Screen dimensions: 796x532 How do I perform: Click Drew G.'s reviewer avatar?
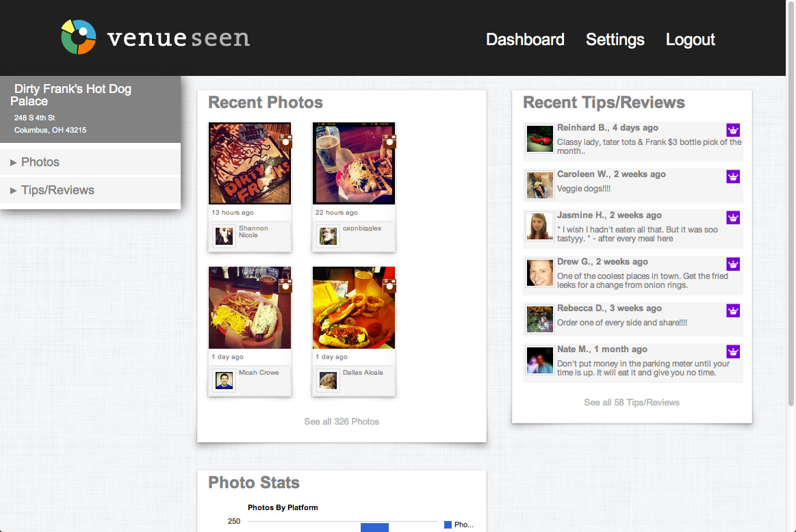(x=539, y=273)
